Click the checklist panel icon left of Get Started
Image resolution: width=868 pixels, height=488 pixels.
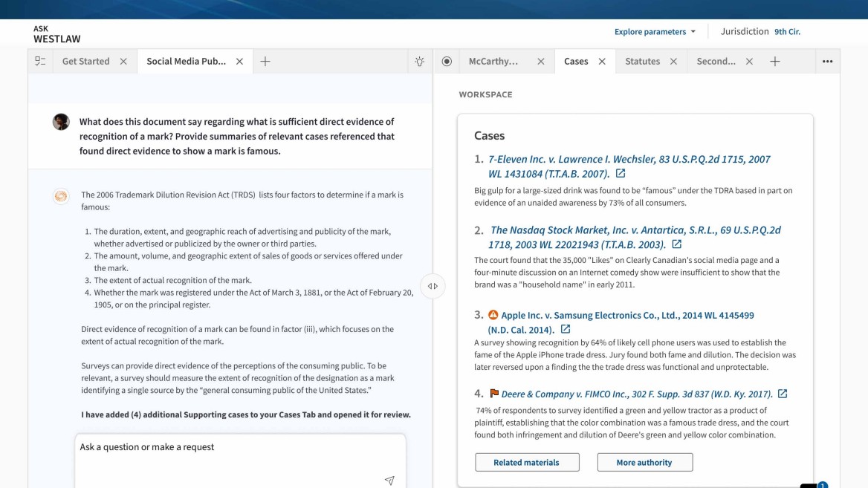click(x=40, y=62)
